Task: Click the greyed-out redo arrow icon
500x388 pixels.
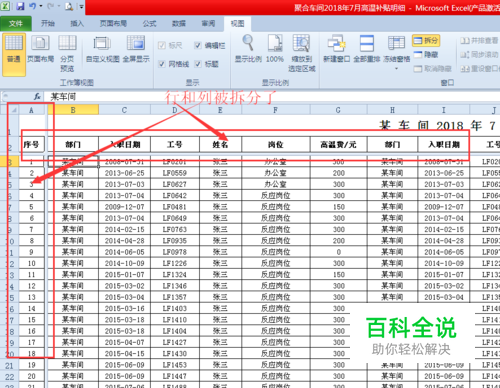Action: click(x=51, y=6)
